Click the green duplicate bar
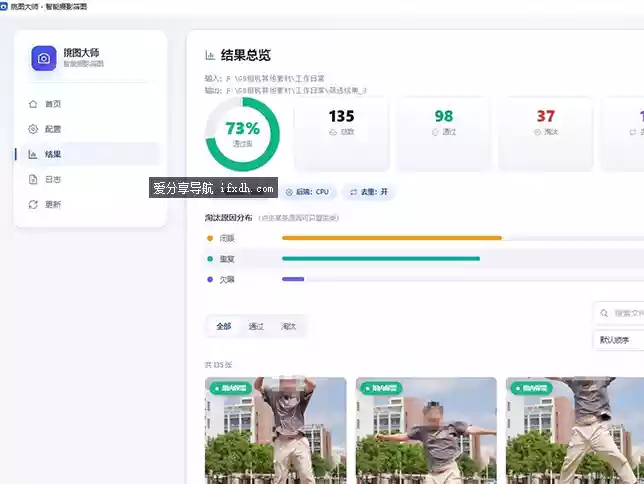The width and height of the screenshot is (644, 484). [x=381, y=259]
